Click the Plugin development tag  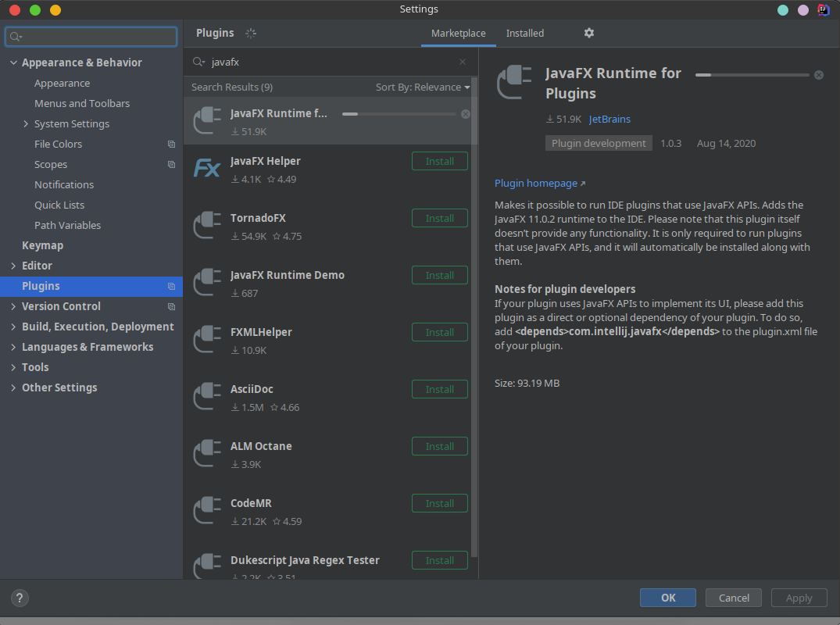coord(599,143)
